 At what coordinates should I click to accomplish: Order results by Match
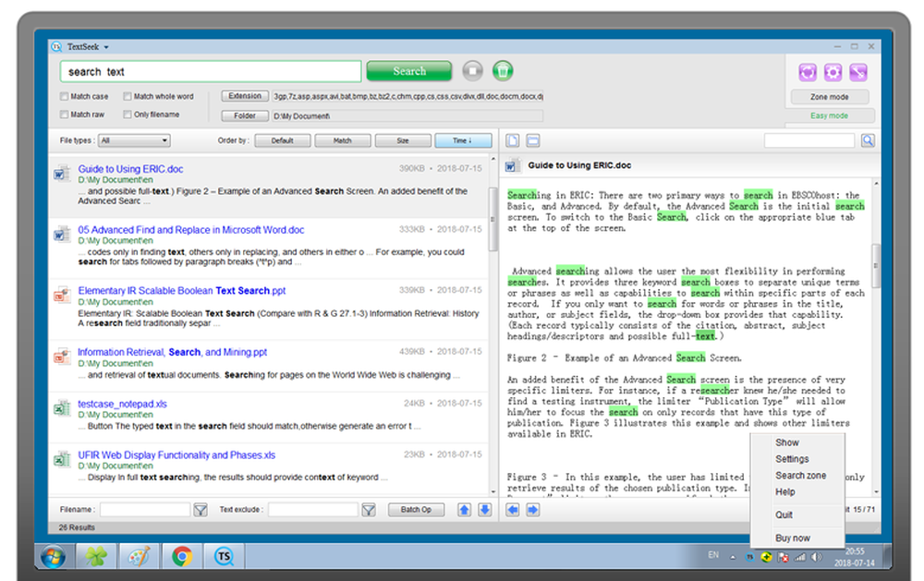(343, 140)
